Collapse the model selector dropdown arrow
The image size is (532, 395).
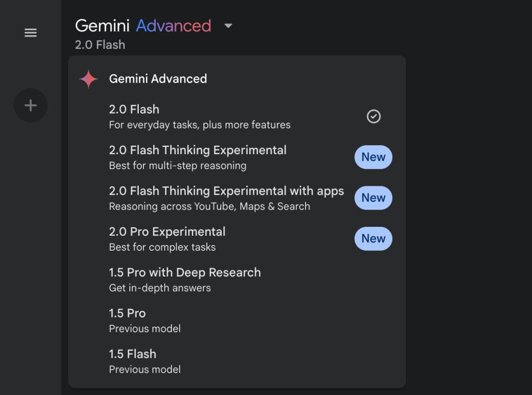(228, 25)
